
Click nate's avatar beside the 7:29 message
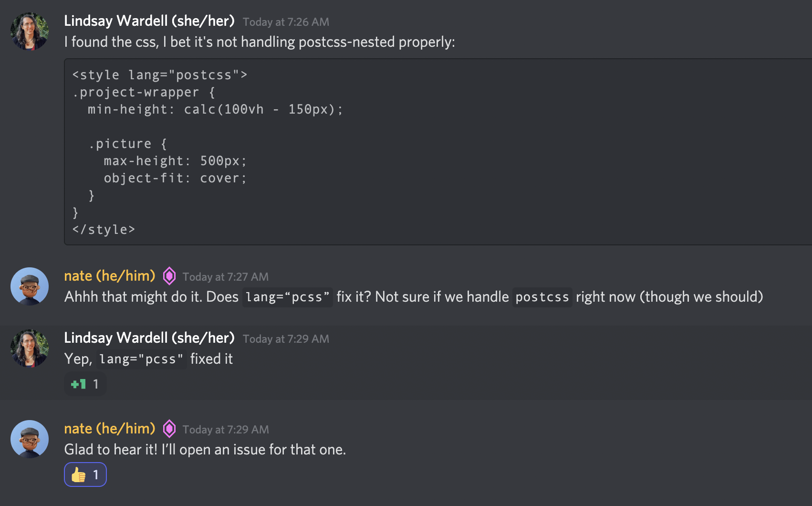coord(30,439)
